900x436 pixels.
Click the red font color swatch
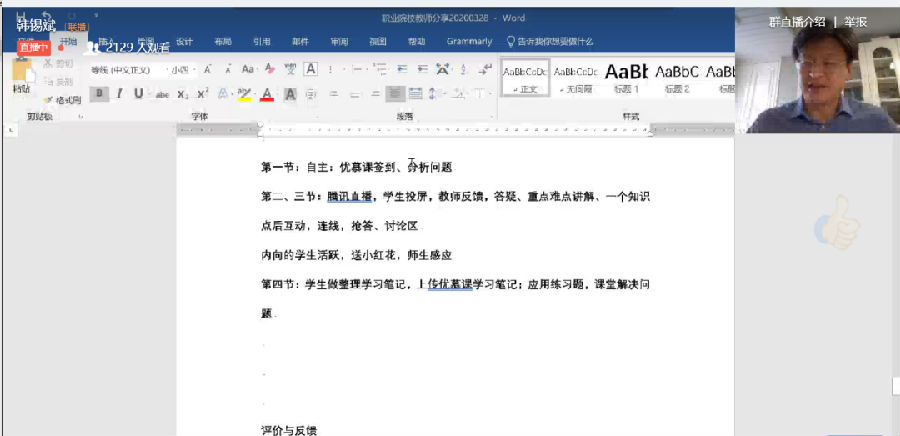[267, 94]
